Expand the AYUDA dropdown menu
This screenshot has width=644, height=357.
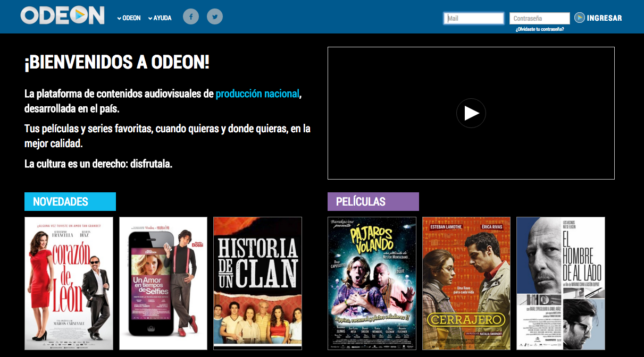[160, 18]
